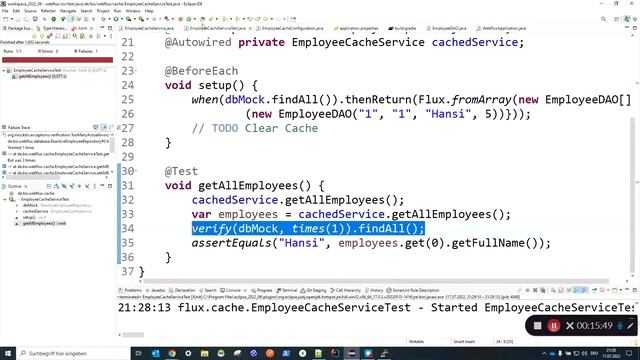Open the build.gradle editor tab
The image size is (640, 360).
[402, 28]
